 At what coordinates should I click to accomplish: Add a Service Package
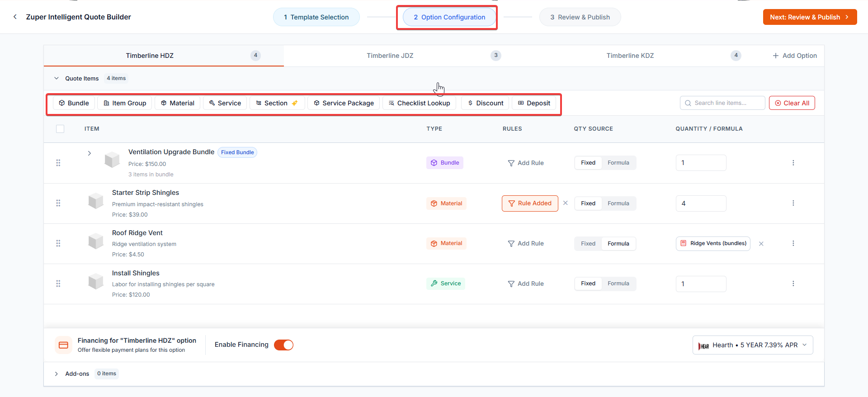click(x=344, y=103)
